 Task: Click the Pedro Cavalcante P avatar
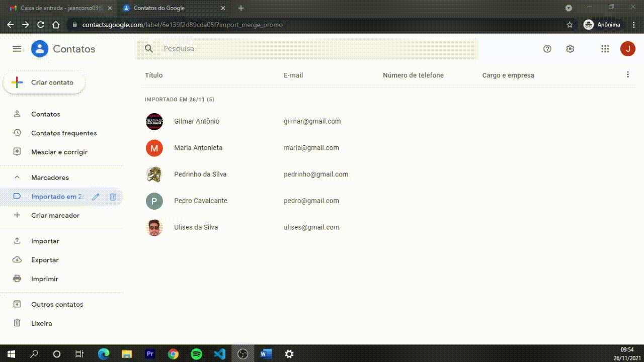coord(154,201)
